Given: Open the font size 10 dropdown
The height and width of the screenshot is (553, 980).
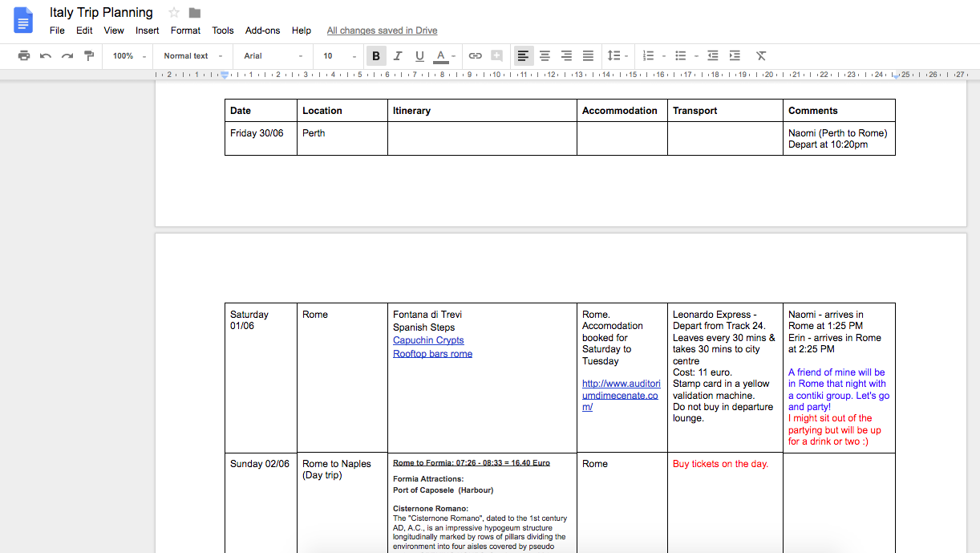Looking at the screenshot, I should (x=340, y=56).
